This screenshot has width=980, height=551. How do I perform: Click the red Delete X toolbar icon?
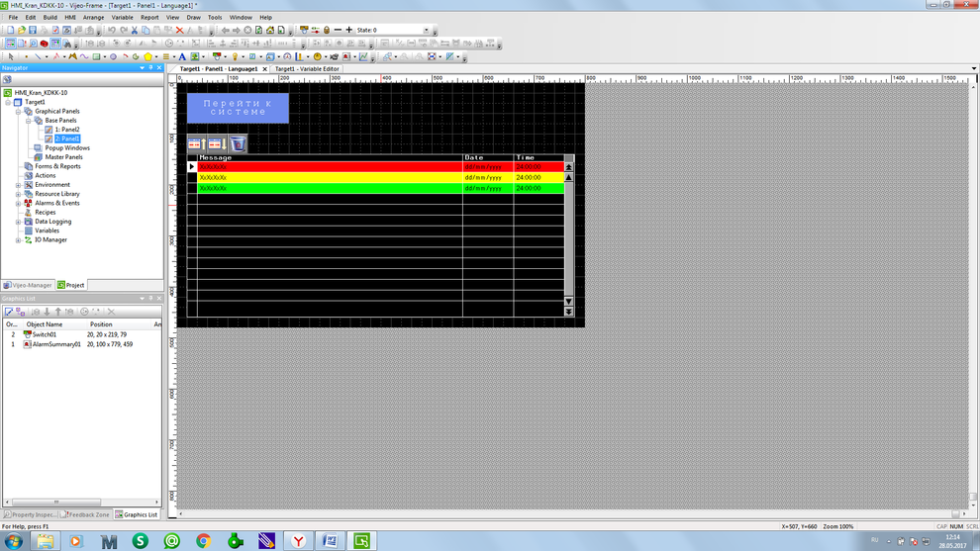pyautogui.click(x=179, y=31)
